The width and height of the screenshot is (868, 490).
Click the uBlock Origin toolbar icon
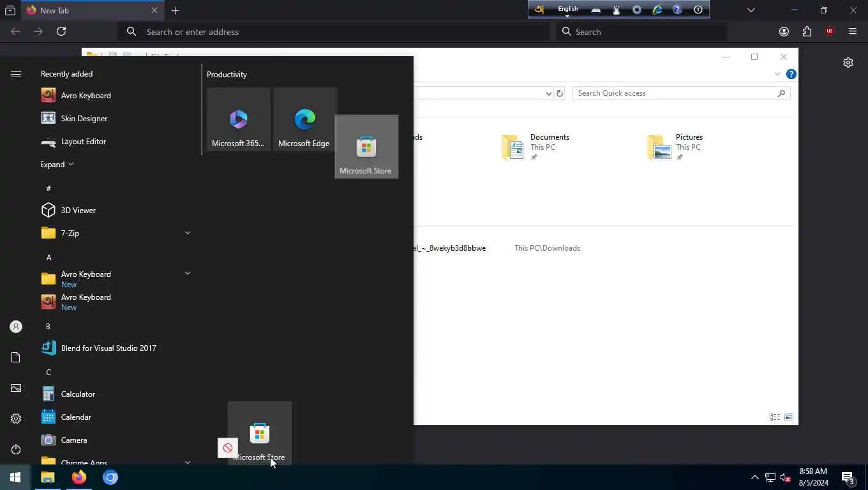(x=830, y=31)
